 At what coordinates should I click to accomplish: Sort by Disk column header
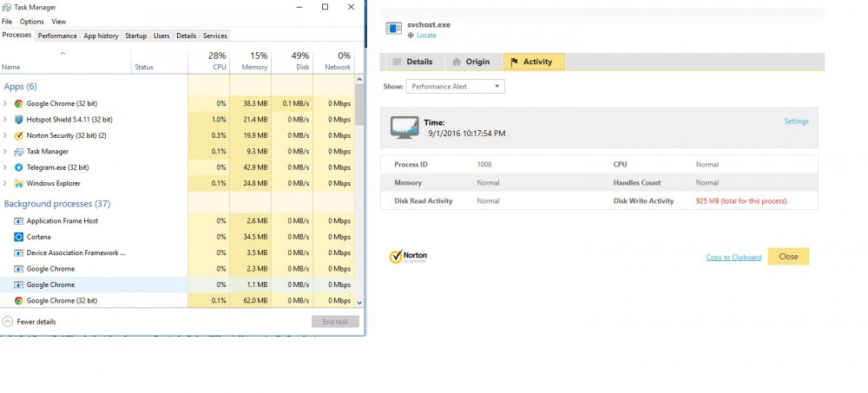coord(293,61)
